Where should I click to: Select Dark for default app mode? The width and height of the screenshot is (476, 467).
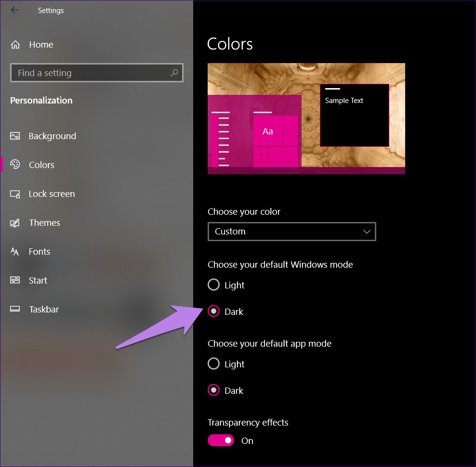pos(213,390)
